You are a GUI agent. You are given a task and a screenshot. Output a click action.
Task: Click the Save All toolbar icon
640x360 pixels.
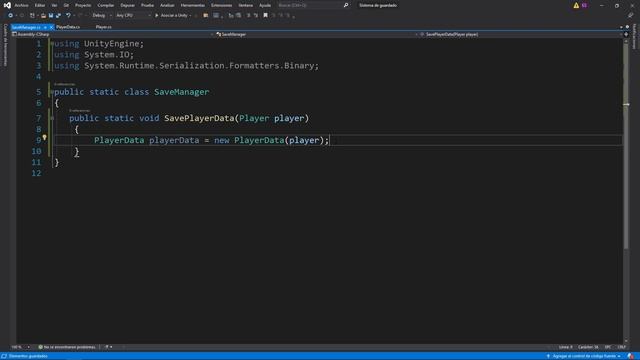coord(58,16)
